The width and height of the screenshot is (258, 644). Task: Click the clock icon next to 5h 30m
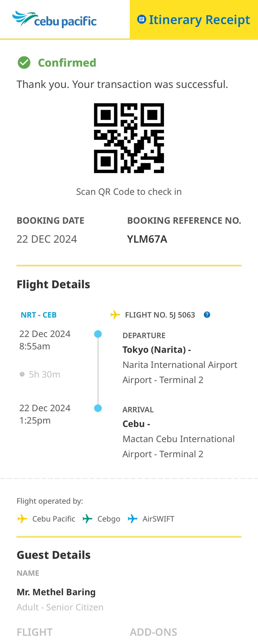click(x=22, y=374)
